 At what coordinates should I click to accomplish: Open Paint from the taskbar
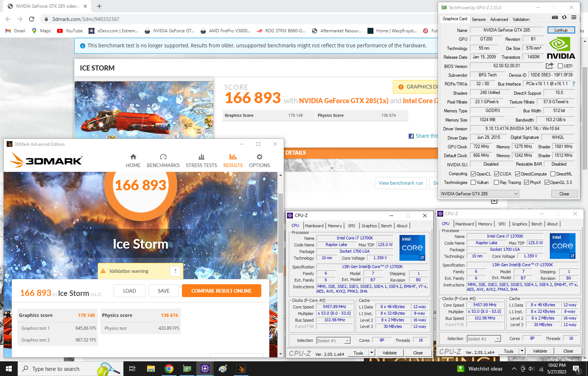(x=223, y=369)
